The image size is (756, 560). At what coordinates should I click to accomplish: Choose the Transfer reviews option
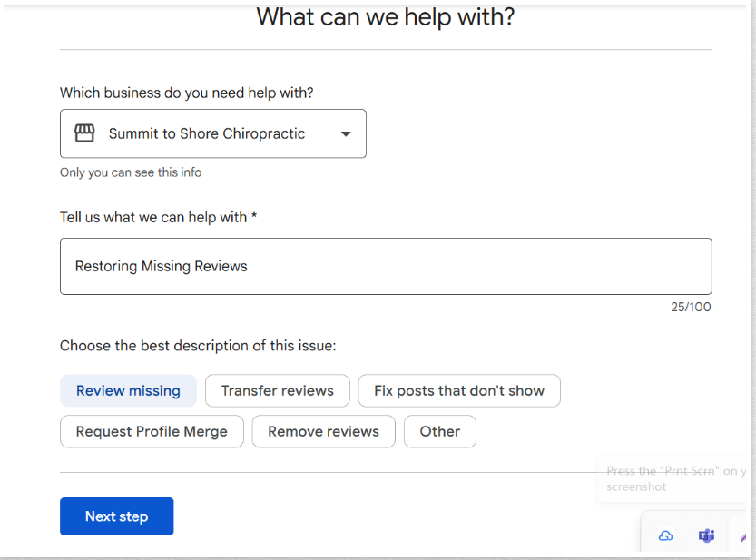point(277,390)
